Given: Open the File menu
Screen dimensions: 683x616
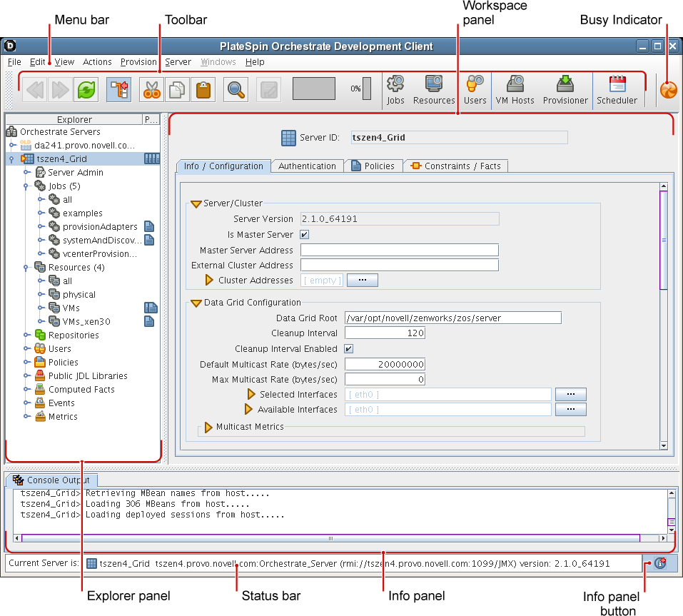Looking at the screenshot, I should (14, 62).
